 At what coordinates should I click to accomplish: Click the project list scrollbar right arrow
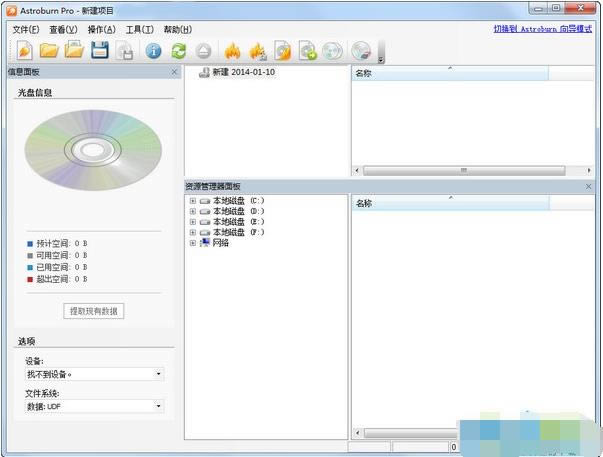[x=589, y=170]
